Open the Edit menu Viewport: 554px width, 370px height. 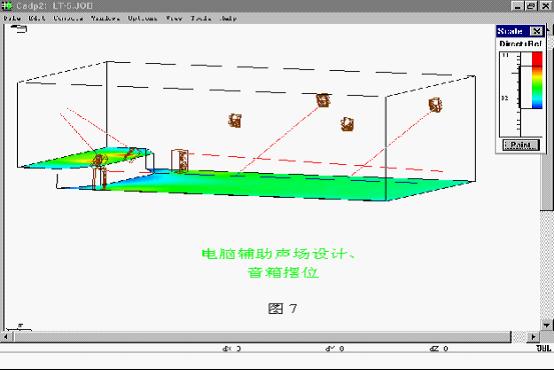pyautogui.click(x=37, y=18)
